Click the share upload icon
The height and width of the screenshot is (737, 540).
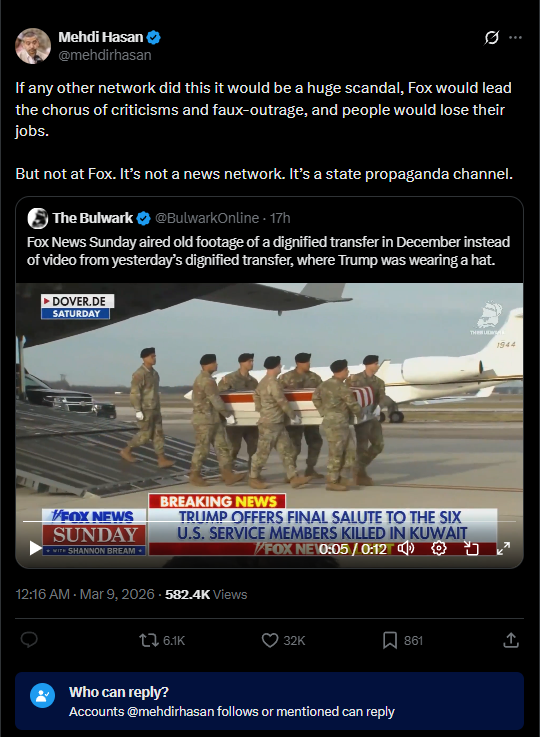click(511, 640)
